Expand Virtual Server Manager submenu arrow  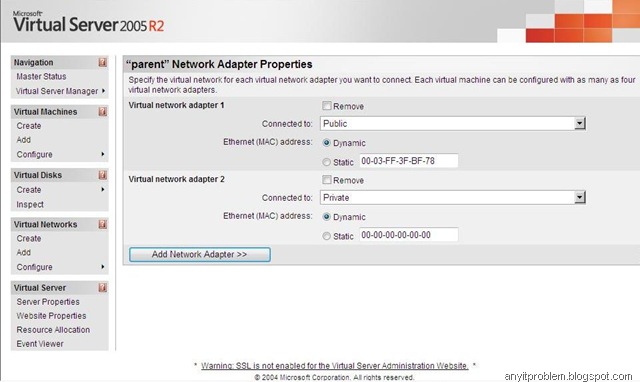pos(103,91)
